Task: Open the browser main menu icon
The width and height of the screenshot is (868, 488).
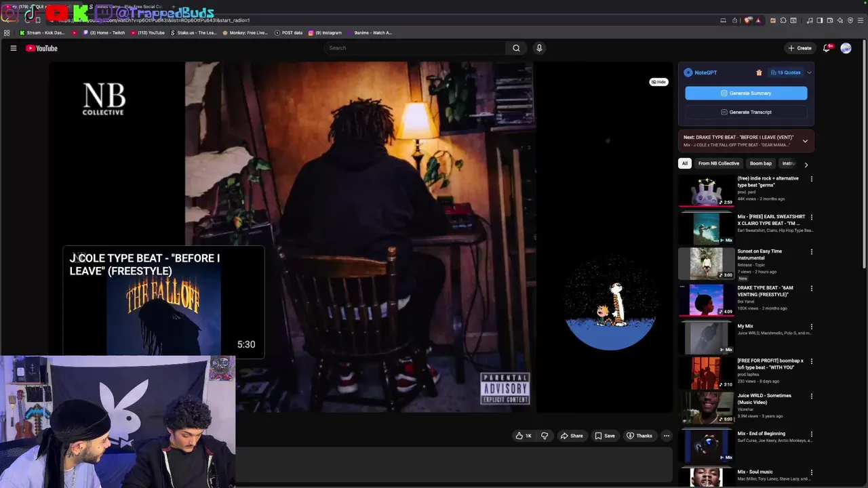Action: (861, 20)
